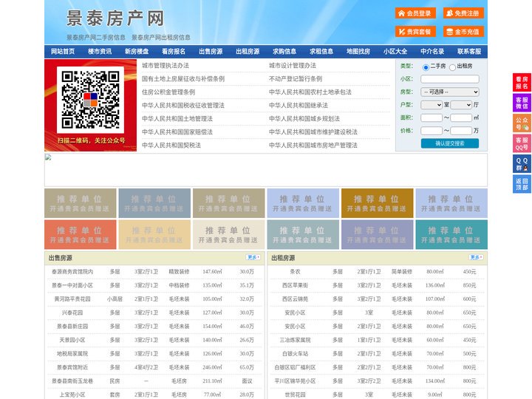
Task: Select 出租房 radio button
Action: [452, 67]
